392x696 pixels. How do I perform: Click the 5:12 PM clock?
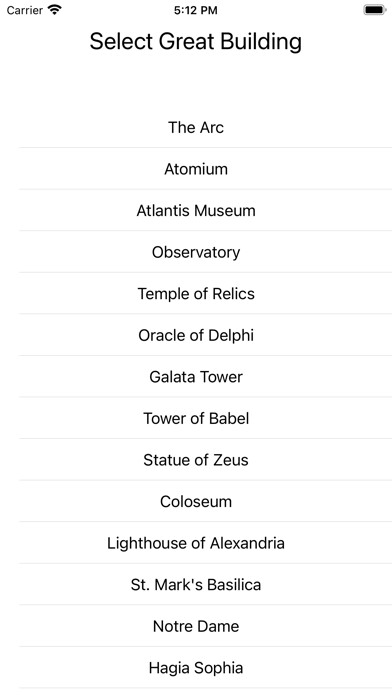(196, 10)
